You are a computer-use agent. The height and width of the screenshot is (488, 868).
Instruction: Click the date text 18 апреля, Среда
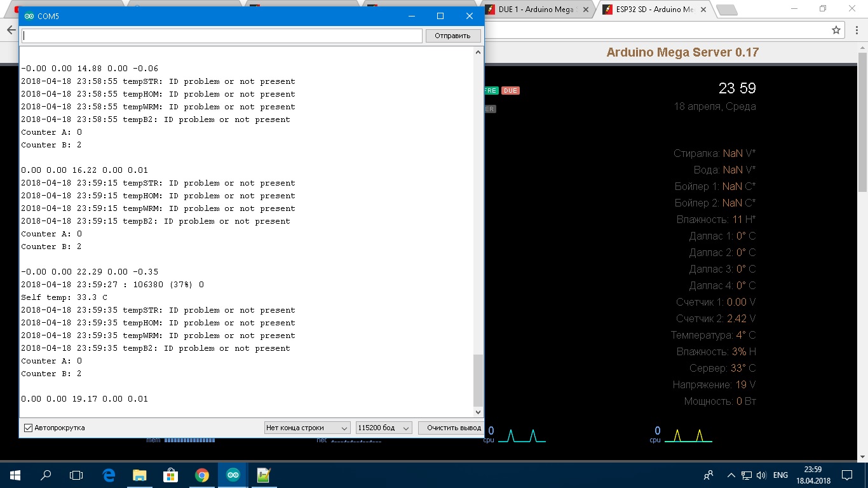pyautogui.click(x=715, y=107)
